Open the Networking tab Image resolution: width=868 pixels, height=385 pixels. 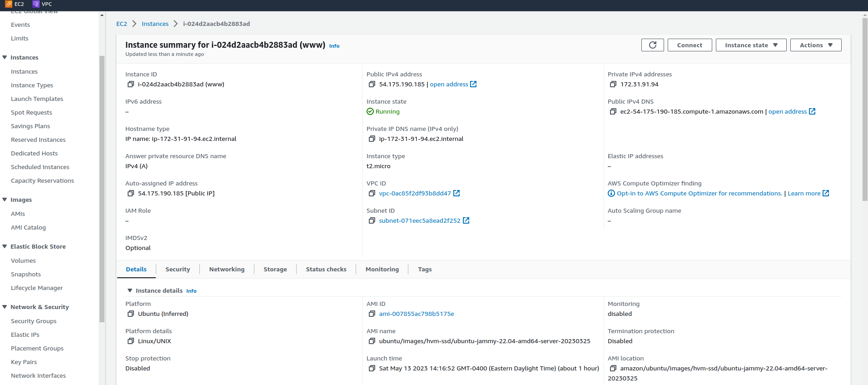tap(227, 269)
